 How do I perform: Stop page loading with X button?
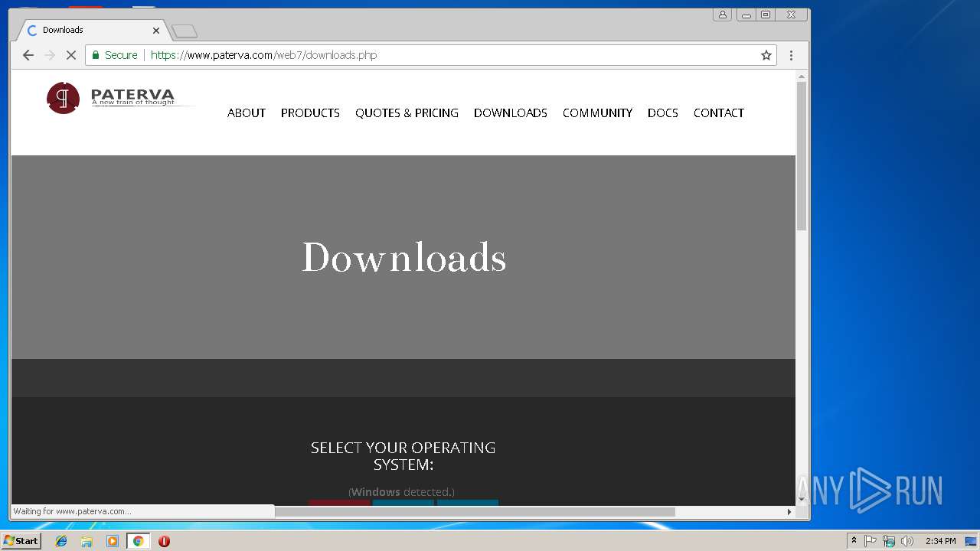(x=71, y=55)
